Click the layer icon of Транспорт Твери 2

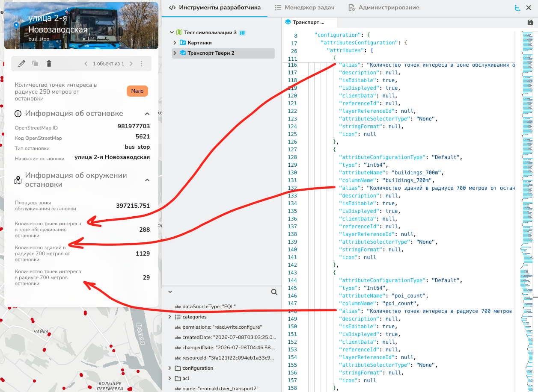183,53
